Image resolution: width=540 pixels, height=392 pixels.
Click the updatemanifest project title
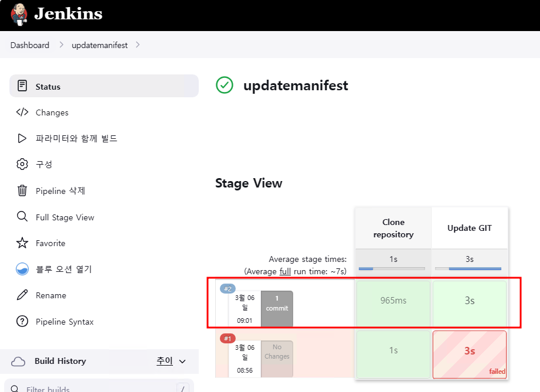pos(296,86)
